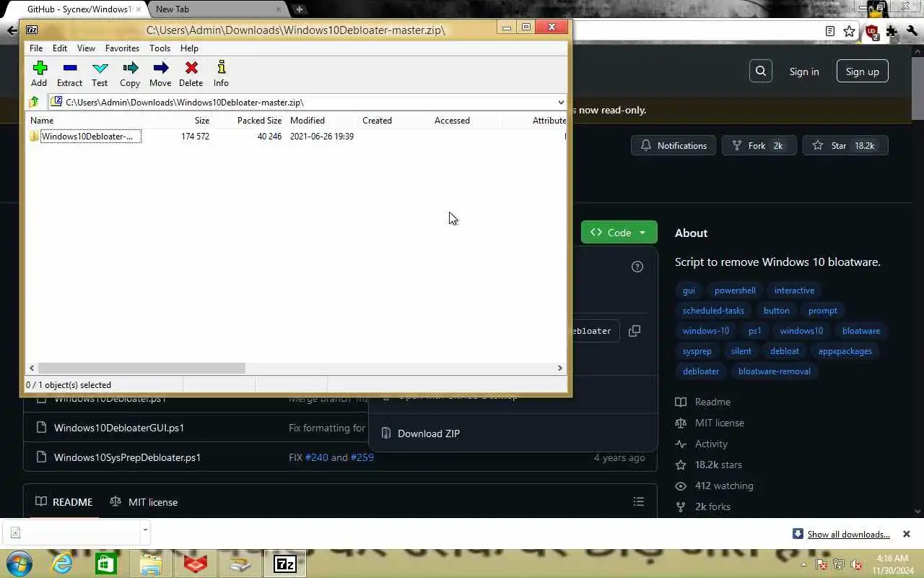Click the Sign up button on GitHub
The image size is (924, 578).
(862, 72)
